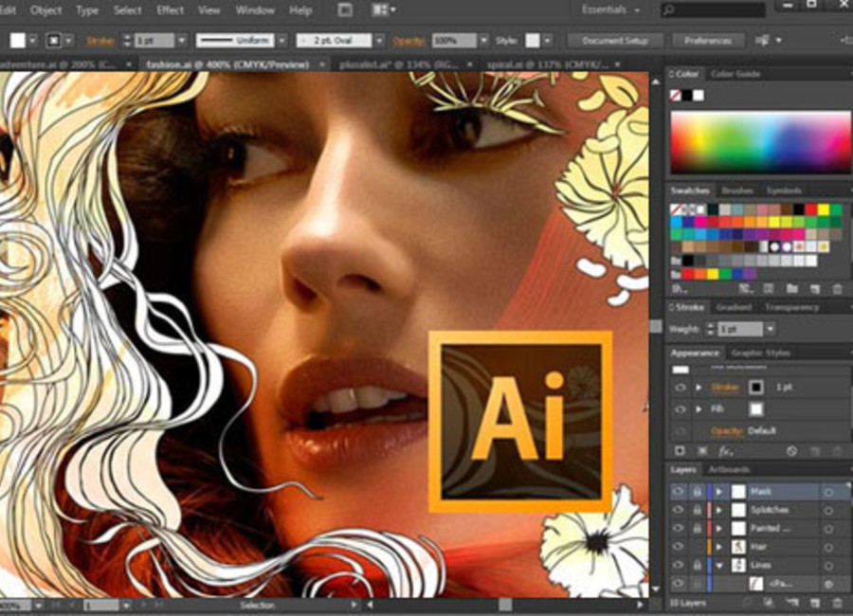Click the Add New Fill icon in Appearance

tap(702, 450)
